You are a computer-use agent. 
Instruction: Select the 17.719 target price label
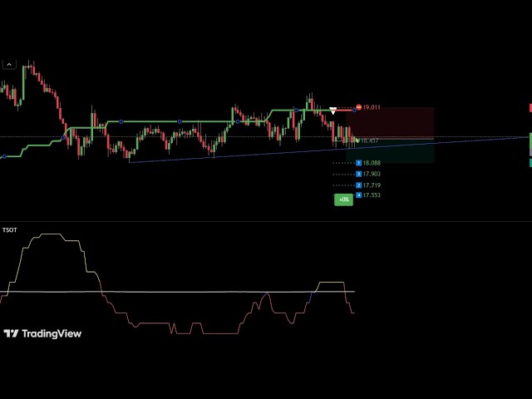372,185
